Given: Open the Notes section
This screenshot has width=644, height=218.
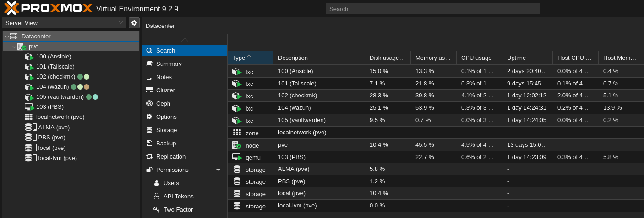Looking at the screenshot, I should tap(185, 77).
